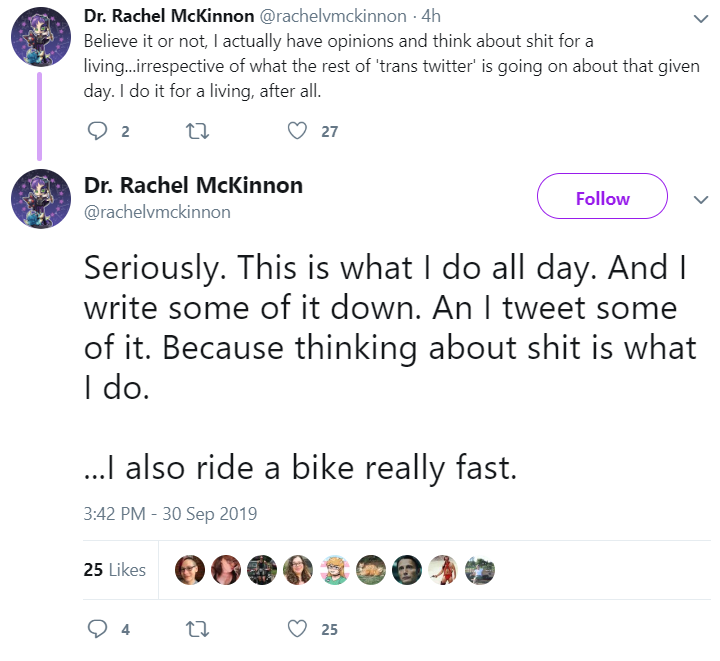Image resolution: width=720 pixels, height=661 pixels.
Task: View the cartoon avatar with trans flag background
Action: 335,570
